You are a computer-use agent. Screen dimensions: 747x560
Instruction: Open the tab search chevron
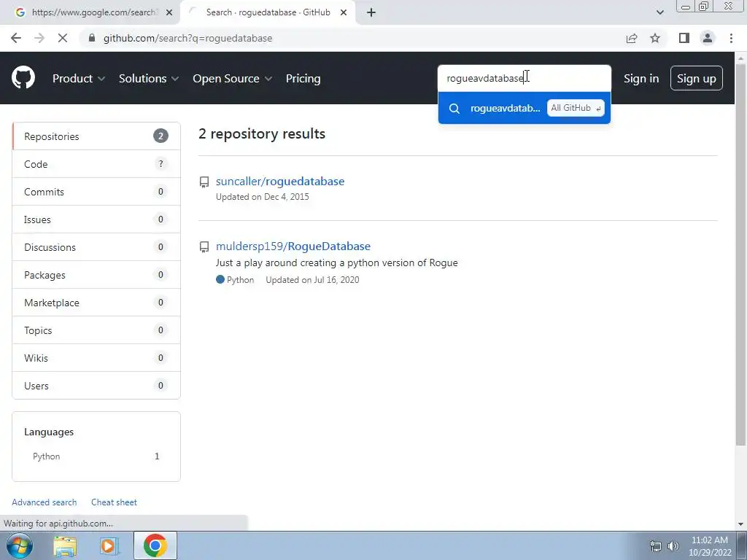[659, 12]
